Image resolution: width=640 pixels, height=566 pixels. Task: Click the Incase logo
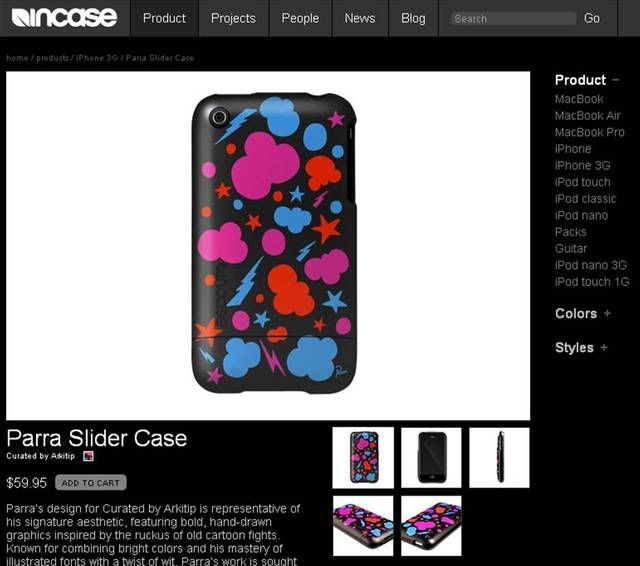tap(64, 18)
